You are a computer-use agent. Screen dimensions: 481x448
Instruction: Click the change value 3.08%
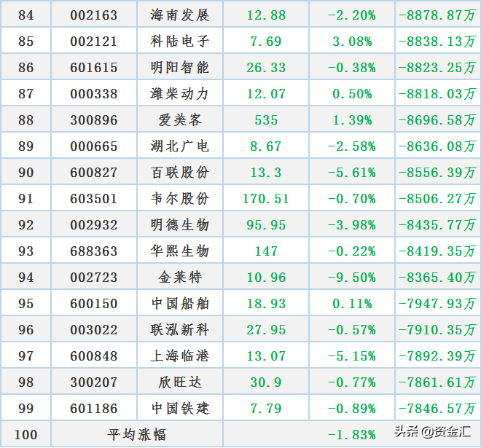[x=352, y=42]
